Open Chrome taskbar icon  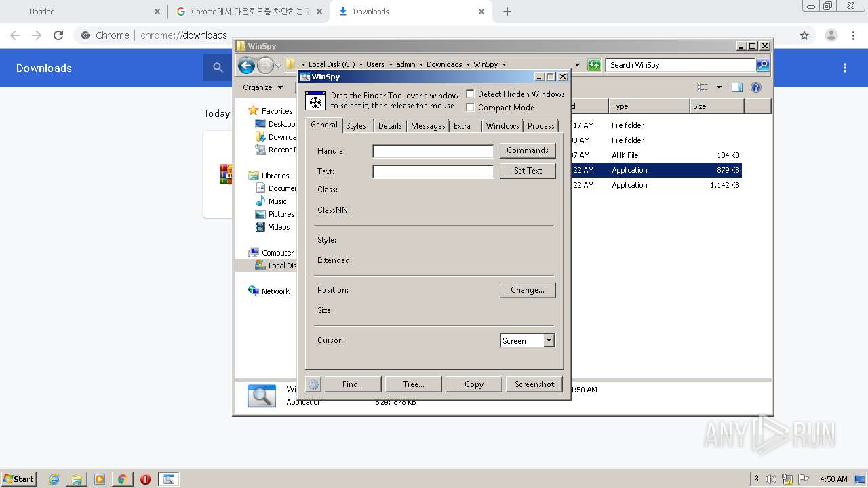tap(122, 479)
